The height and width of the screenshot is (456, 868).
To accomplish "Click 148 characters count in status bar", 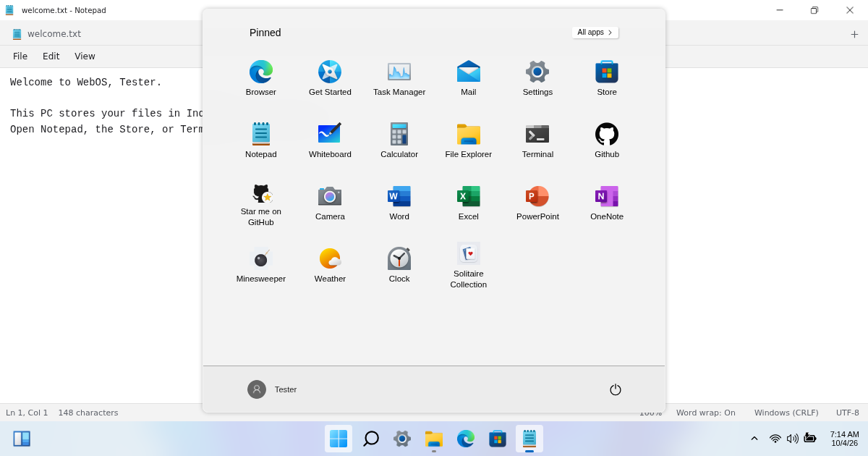I will tap(88, 413).
